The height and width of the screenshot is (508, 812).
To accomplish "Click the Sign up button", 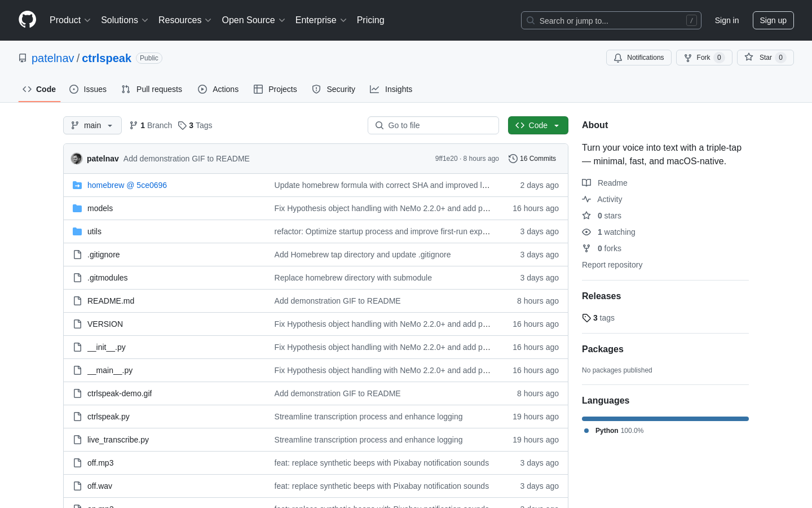I will tap(773, 20).
